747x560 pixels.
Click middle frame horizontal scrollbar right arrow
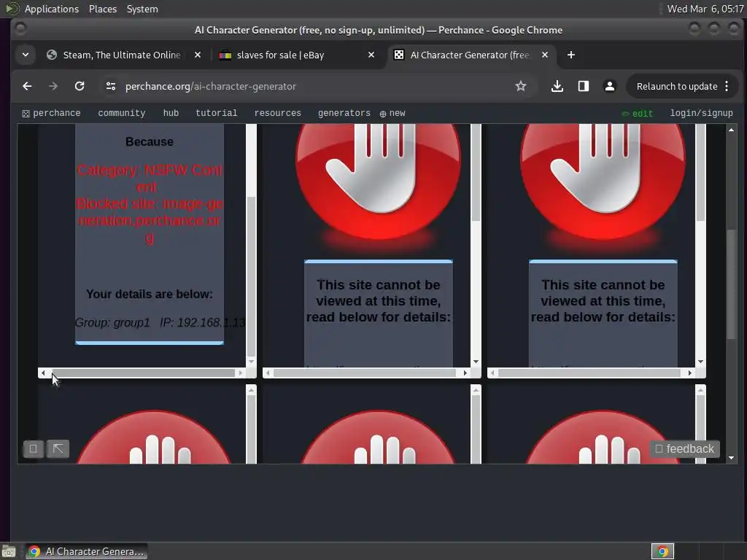[x=465, y=373]
